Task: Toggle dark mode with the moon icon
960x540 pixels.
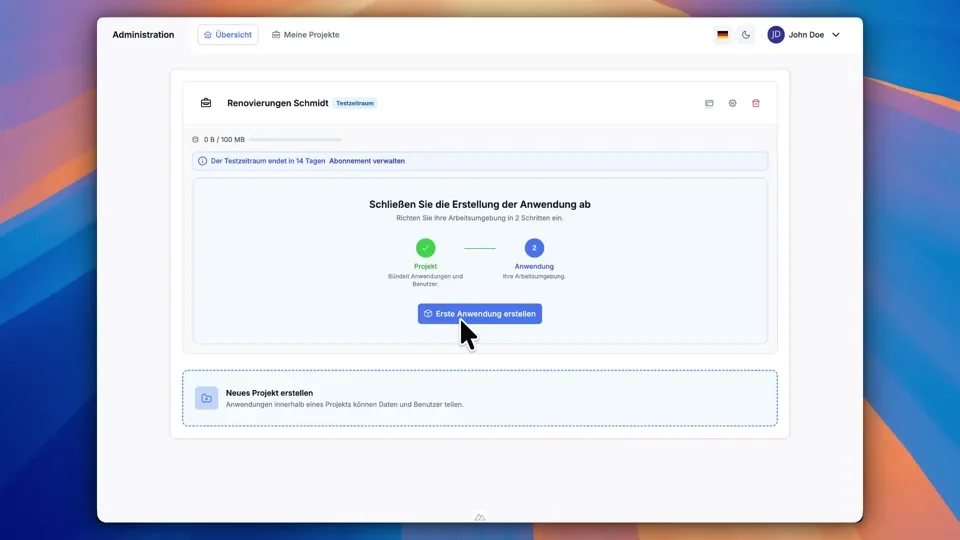Action: pos(746,35)
